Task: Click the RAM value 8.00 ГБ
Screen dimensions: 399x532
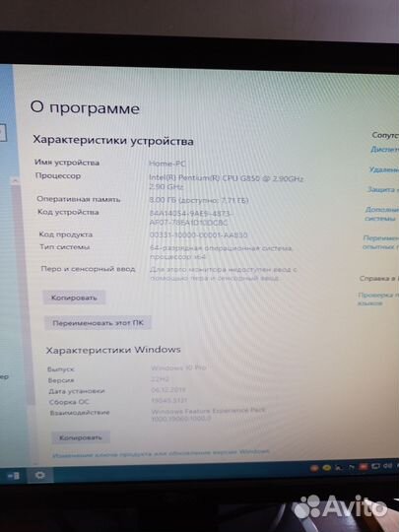Action: tap(199, 201)
